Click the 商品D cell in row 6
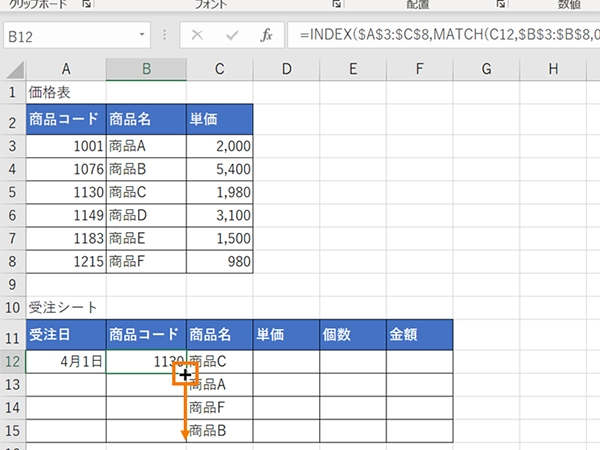 click(x=146, y=215)
